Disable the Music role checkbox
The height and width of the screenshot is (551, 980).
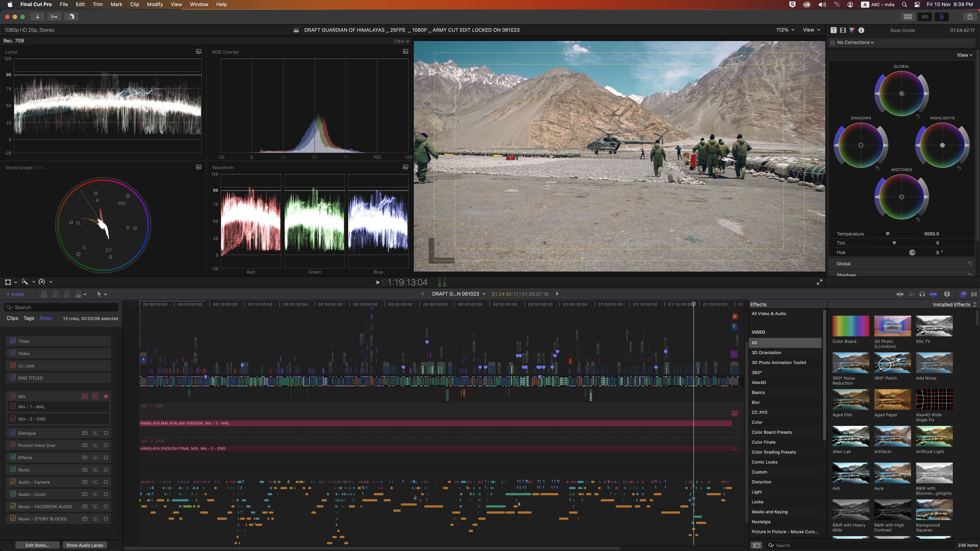13,469
